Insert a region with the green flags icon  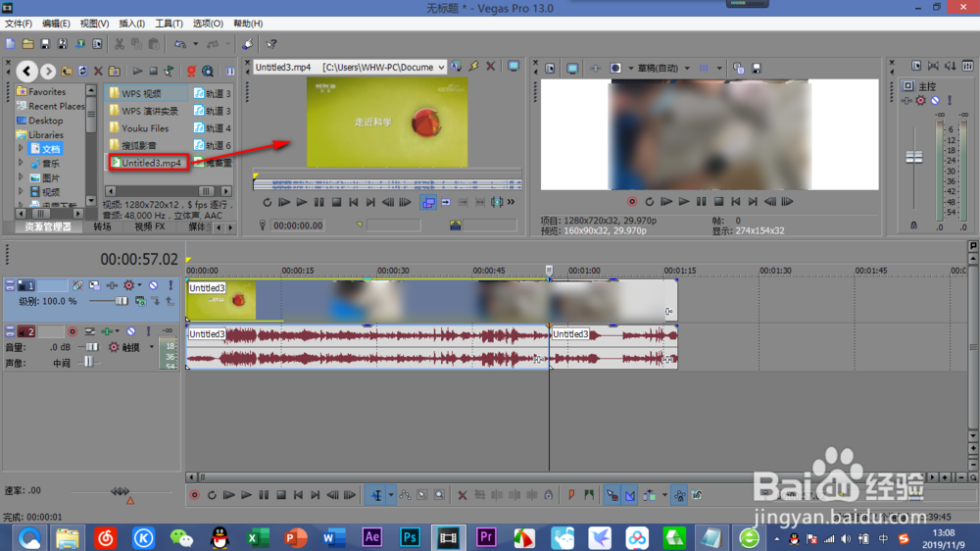pyautogui.click(x=589, y=495)
